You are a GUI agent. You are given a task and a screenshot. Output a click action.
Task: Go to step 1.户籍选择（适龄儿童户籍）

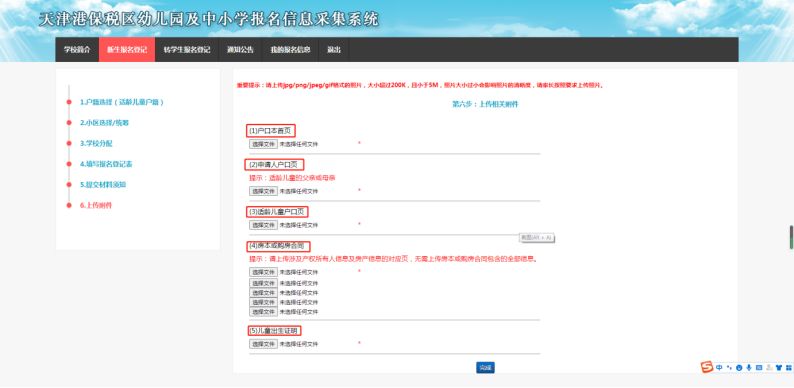click(x=122, y=102)
